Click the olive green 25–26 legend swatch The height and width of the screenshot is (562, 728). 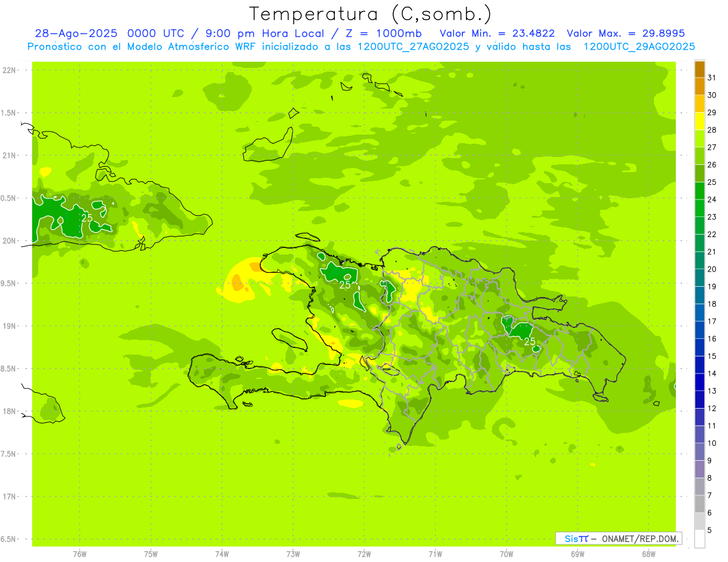point(699,173)
